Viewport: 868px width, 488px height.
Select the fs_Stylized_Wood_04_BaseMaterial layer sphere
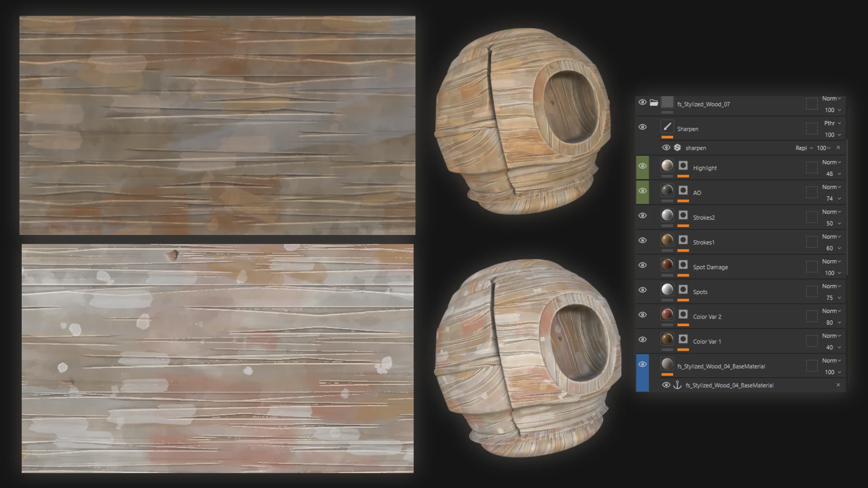pyautogui.click(x=667, y=364)
